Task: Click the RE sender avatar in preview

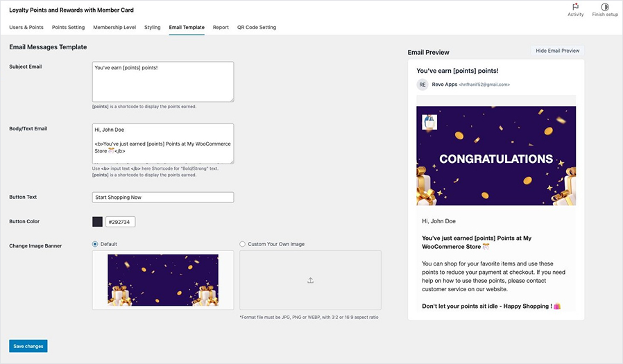Action: click(x=423, y=85)
